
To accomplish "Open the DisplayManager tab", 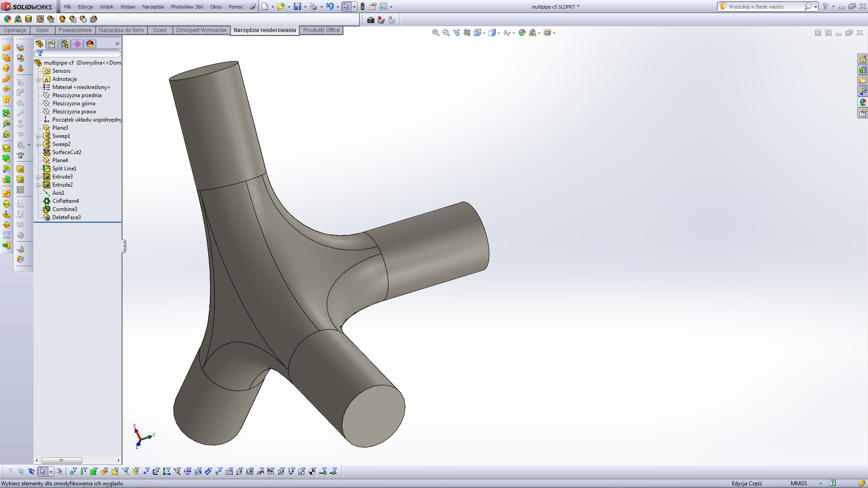I will coord(90,44).
